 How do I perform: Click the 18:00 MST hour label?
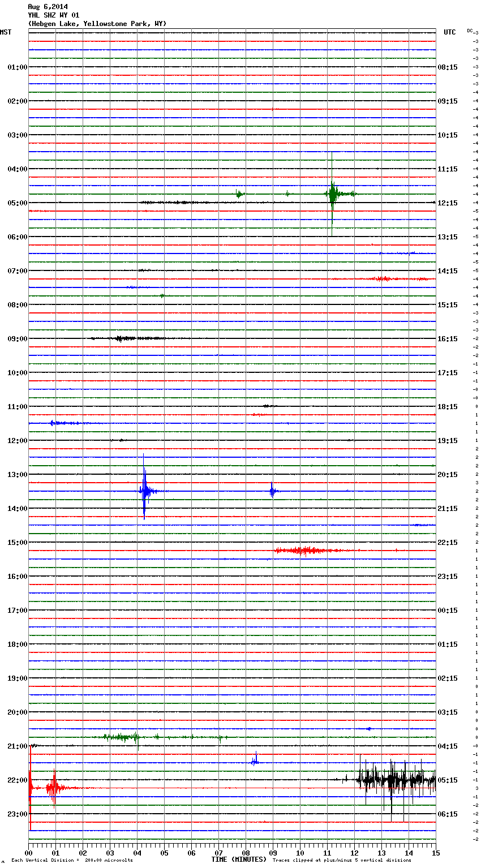(17, 644)
